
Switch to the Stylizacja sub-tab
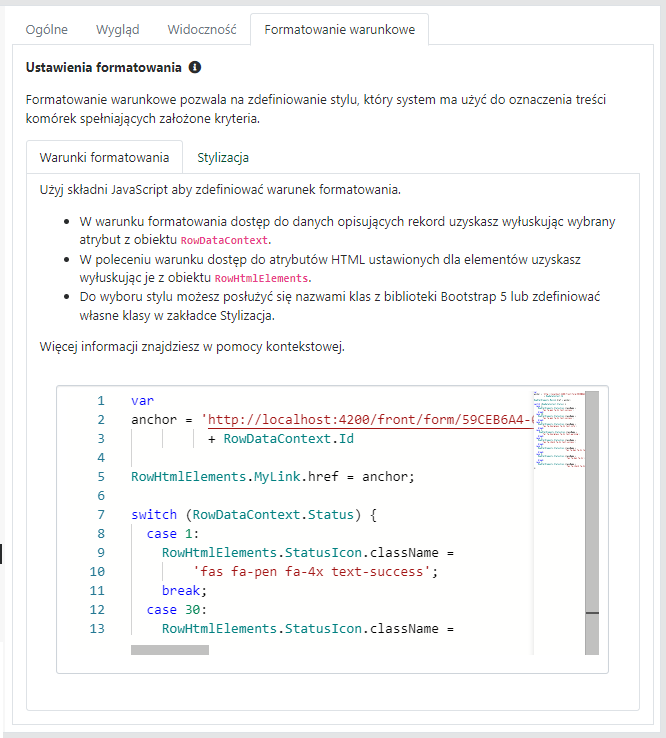click(223, 158)
